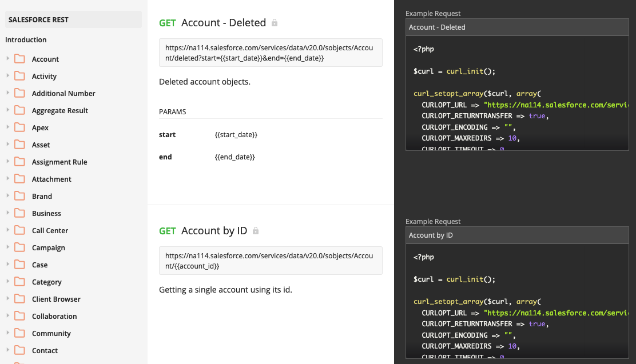Expand the Category folder arrow
636x364 pixels.
pos(7,281)
